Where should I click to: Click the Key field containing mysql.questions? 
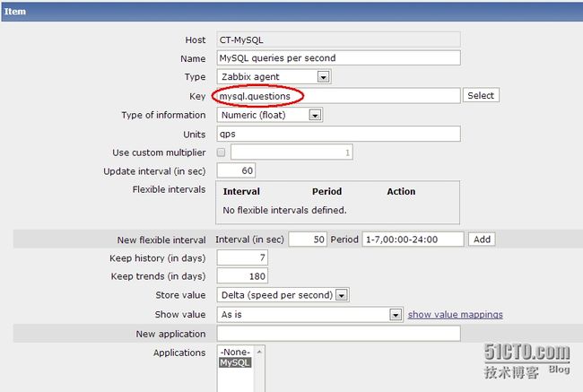(x=338, y=96)
